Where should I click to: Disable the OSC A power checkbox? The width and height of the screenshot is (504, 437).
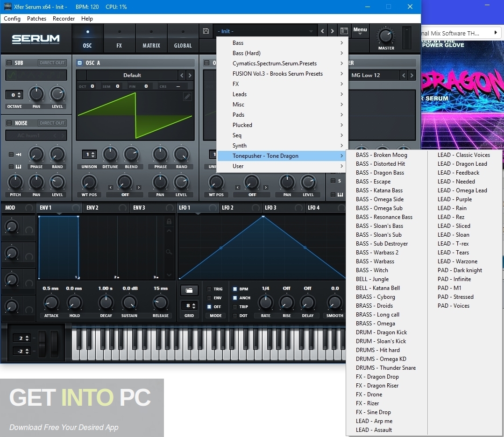80,63
